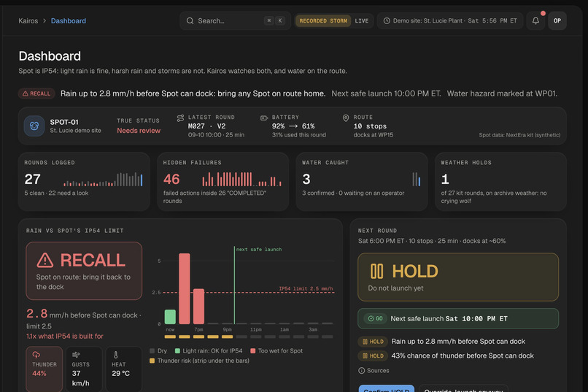Click the Route map pin icon
Viewport: 588px width, 392px height.
[x=346, y=118]
